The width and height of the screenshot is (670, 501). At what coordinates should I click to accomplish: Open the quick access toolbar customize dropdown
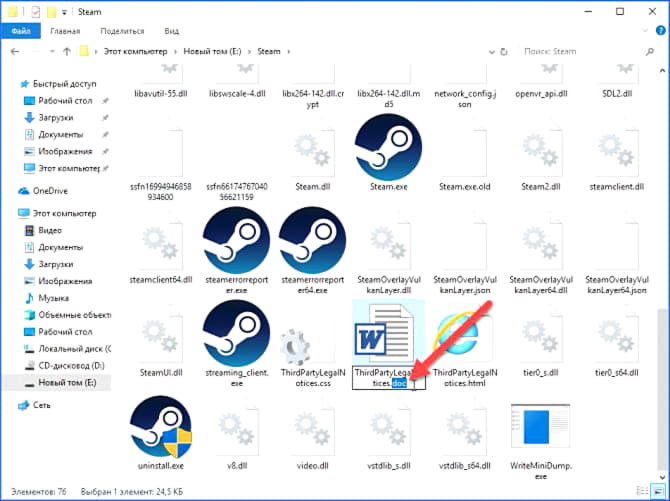pos(64,12)
